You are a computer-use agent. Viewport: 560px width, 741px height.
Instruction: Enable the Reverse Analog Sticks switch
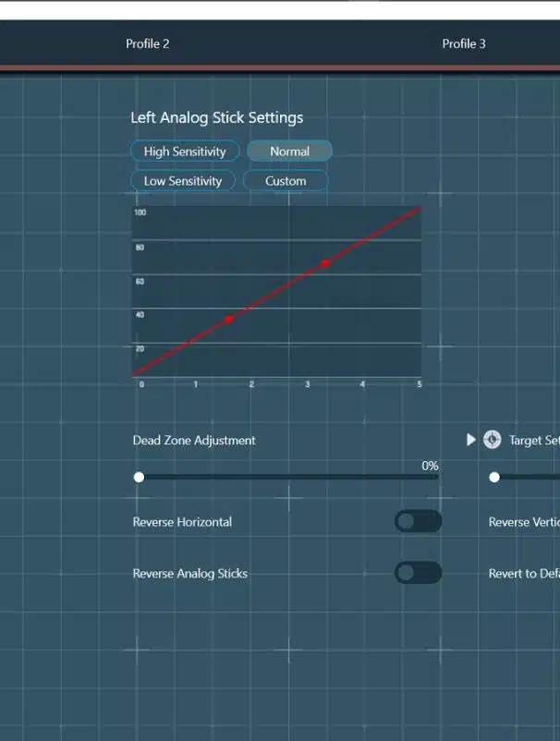[418, 573]
